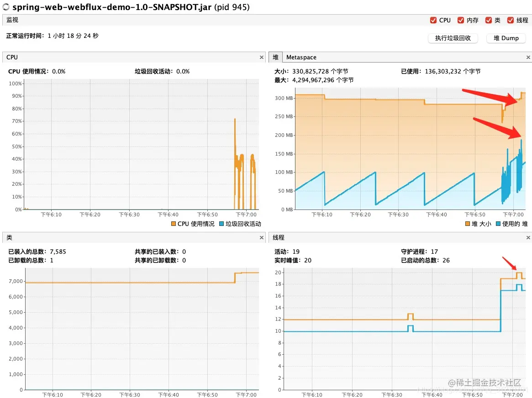Click the jar title spring-web-webflux-demo-1.0-SNAPSHOT.jar
This screenshot has height=398, width=532.
pyautogui.click(x=112, y=7)
